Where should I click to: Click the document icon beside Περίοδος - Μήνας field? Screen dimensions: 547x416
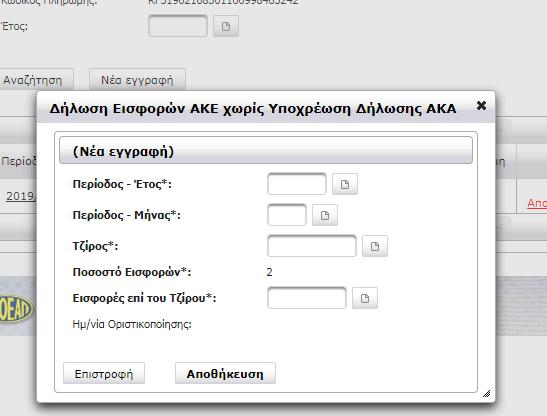tap(325, 215)
